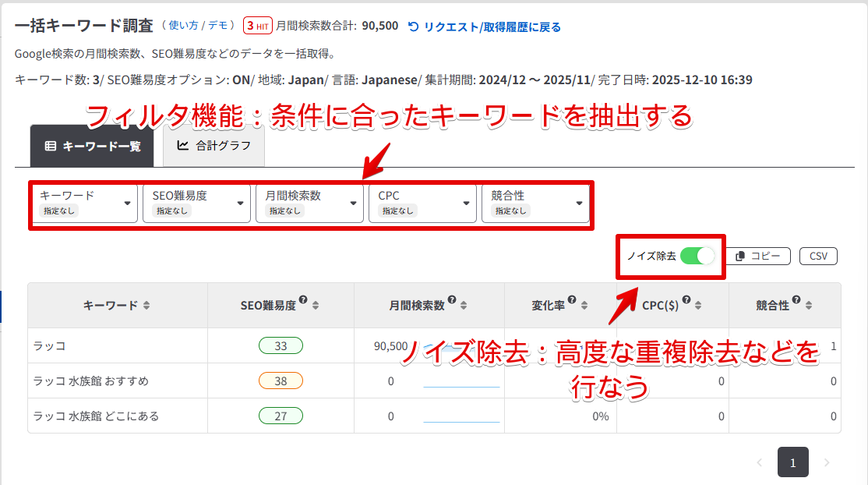Open the 月間検索数 filter dropdown
The width and height of the screenshot is (868, 485).
pyautogui.click(x=310, y=203)
